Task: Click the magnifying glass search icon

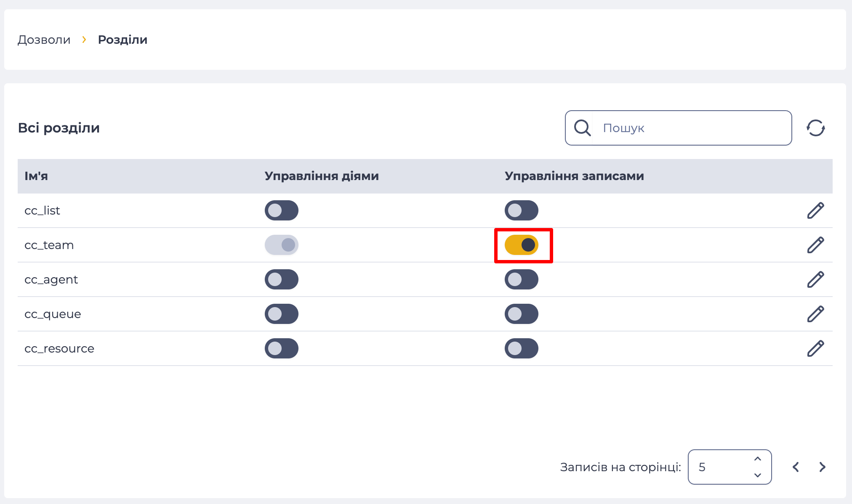Action: point(582,128)
